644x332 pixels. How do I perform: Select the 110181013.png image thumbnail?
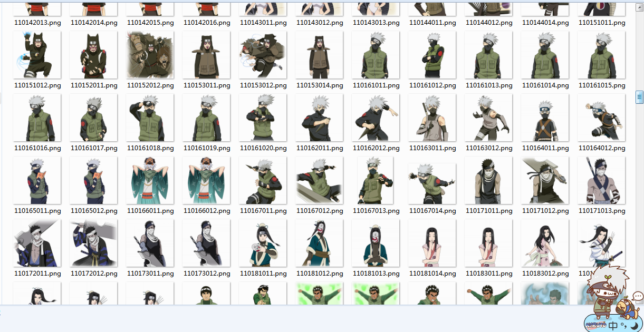point(376,243)
